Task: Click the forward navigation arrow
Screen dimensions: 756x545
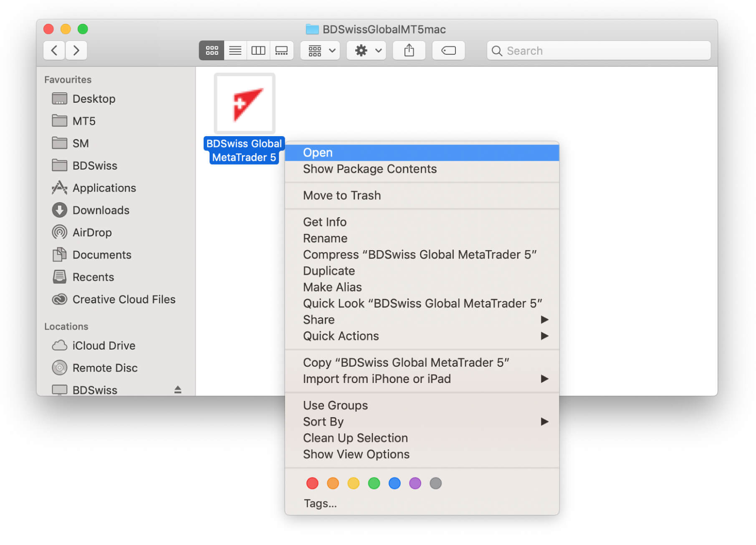Action: pyautogui.click(x=76, y=50)
